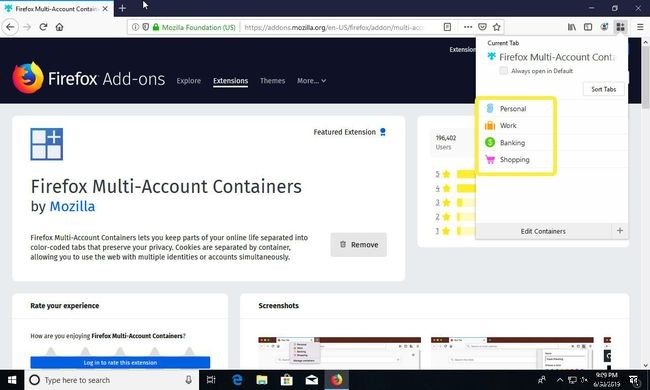Click the forward navigation arrow
The height and width of the screenshot is (390, 650).
[x=27, y=27]
